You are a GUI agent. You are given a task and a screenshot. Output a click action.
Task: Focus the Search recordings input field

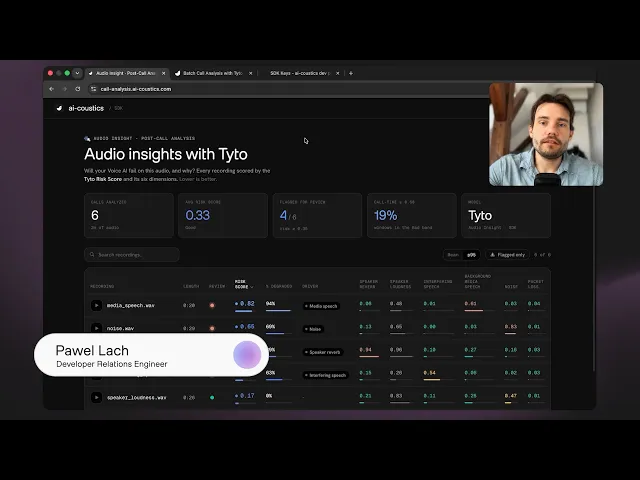pos(132,255)
